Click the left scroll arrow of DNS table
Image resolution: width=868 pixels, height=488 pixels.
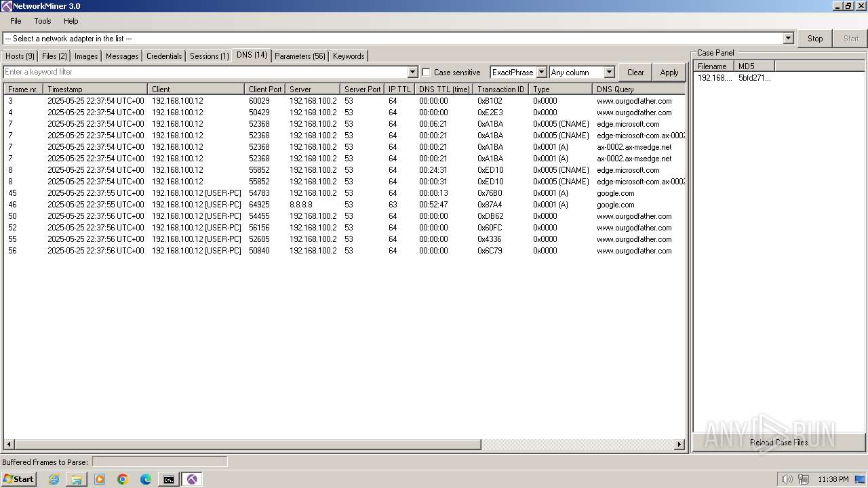coord(8,445)
